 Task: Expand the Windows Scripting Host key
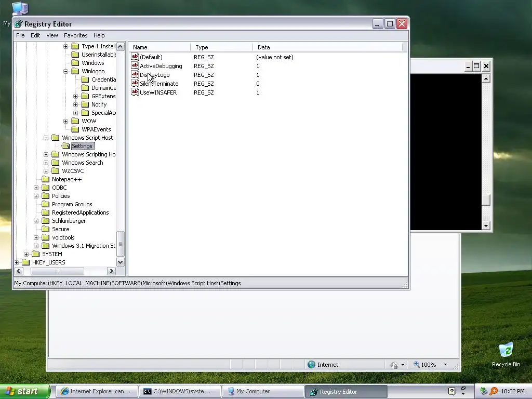46,154
